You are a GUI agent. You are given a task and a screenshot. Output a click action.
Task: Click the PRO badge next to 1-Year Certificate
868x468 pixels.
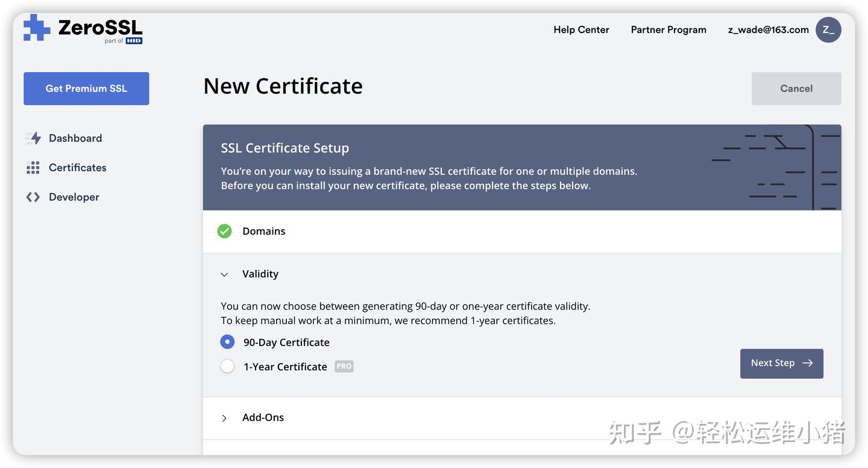(344, 367)
